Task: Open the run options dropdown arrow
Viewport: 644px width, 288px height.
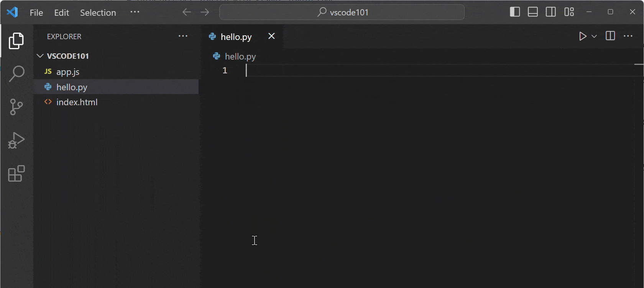Action: (x=594, y=36)
